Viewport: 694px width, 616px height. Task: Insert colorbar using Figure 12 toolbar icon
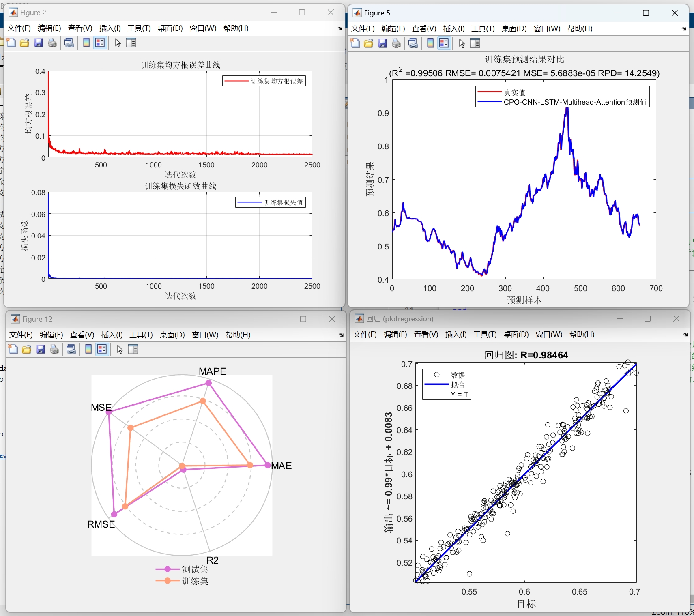click(88, 349)
